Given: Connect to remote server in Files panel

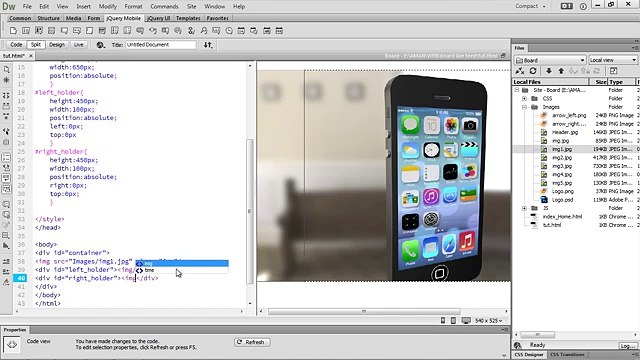Looking at the screenshot, I should click(x=520, y=71).
